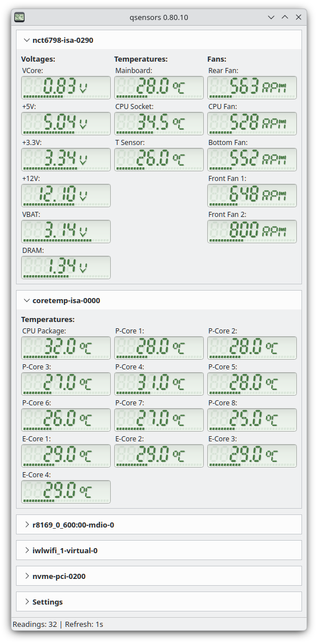Click the 'Temperatures:' heading under coretemp-isa-0000
This screenshot has height=644, width=318.
click(x=48, y=319)
